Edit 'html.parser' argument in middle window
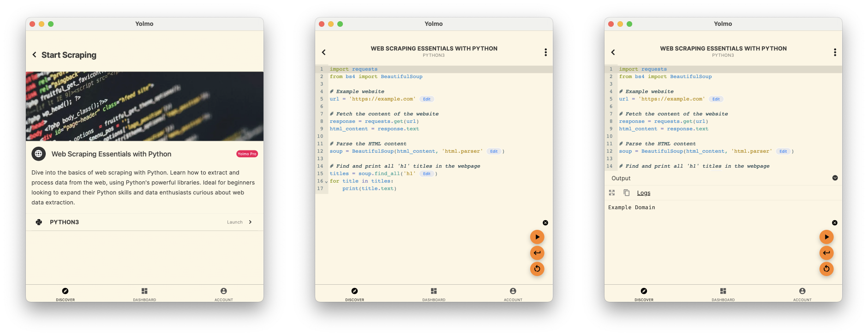Screen dimensions: 868x336 pos(494,151)
